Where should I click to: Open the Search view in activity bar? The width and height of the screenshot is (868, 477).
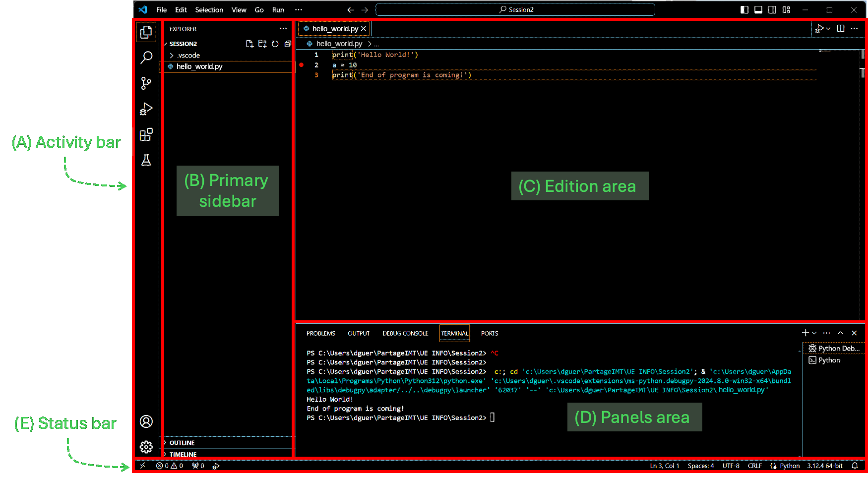click(x=146, y=58)
